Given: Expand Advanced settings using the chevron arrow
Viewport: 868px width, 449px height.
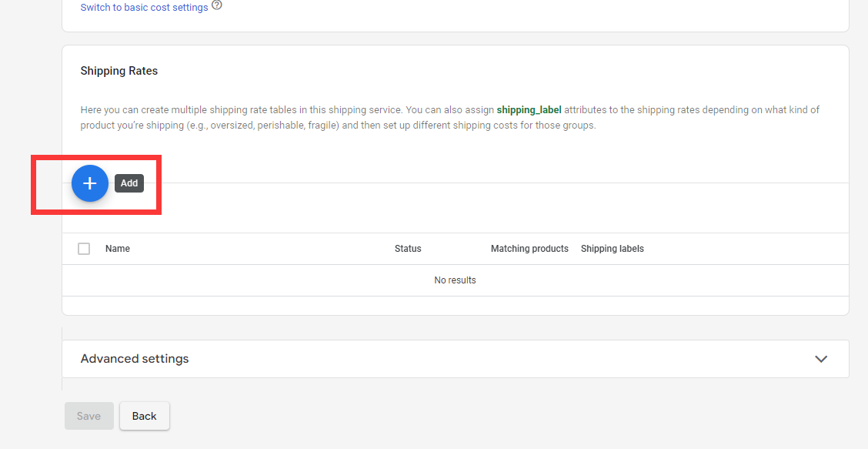Looking at the screenshot, I should [821, 359].
